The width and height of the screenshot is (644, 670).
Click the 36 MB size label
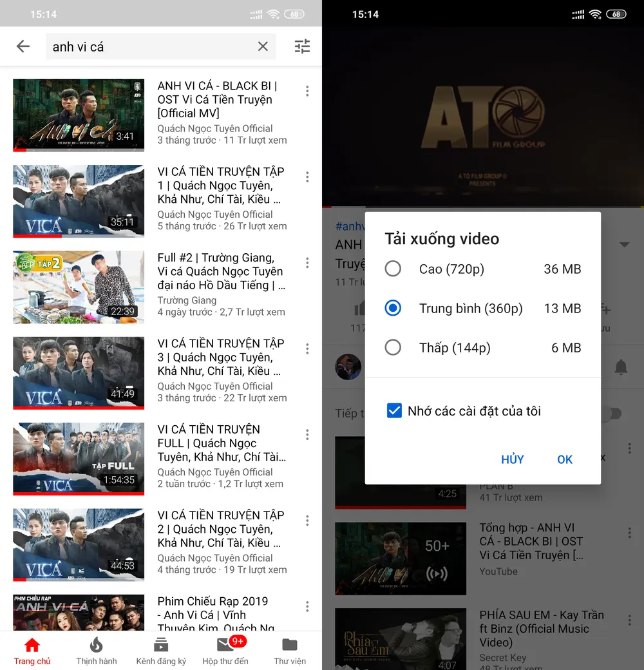(x=562, y=269)
